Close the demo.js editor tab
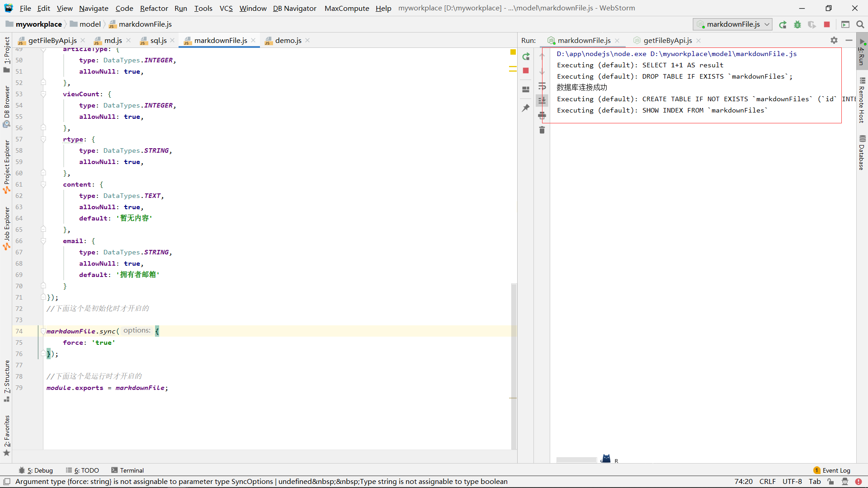This screenshot has height=488, width=868. 307,41
